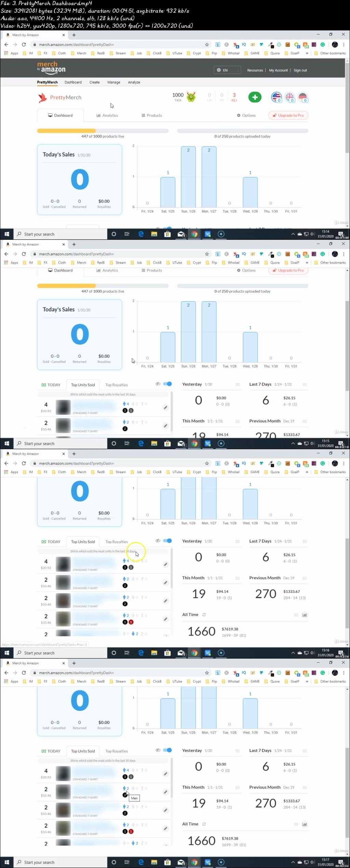Bookmark the page with the star, top frame
350x868 pixels.
pos(207,44)
